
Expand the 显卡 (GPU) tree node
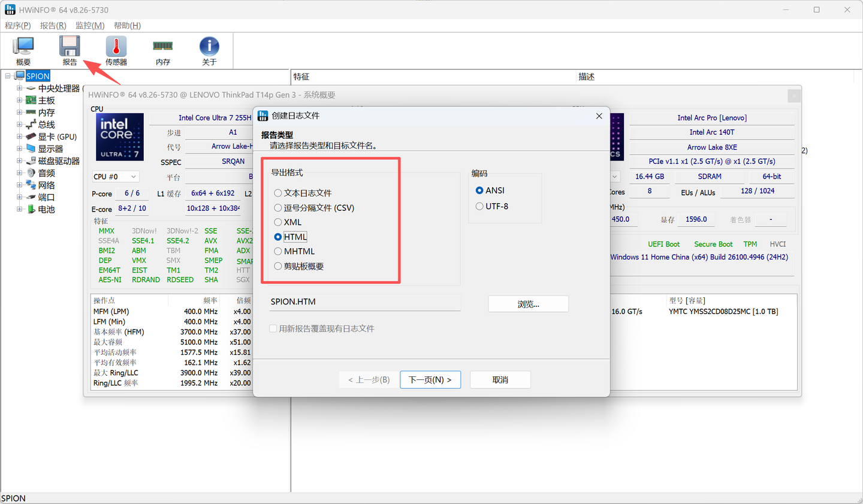coord(19,137)
